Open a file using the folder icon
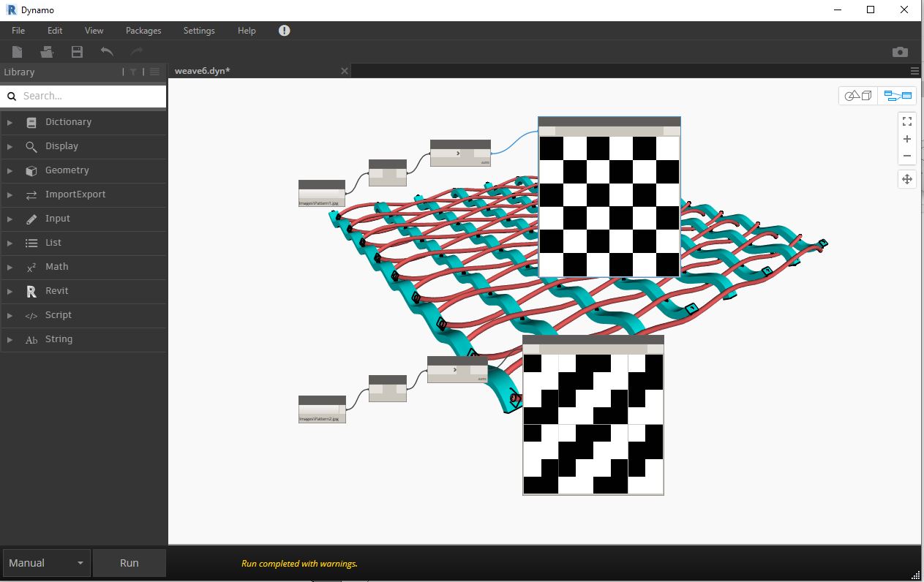 tap(47, 51)
